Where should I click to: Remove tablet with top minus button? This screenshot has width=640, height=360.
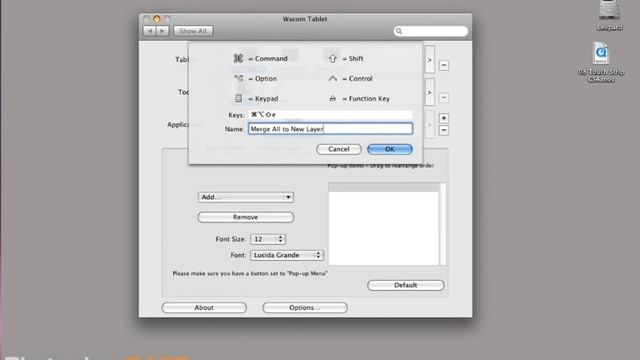pyautogui.click(x=444, y=65)
